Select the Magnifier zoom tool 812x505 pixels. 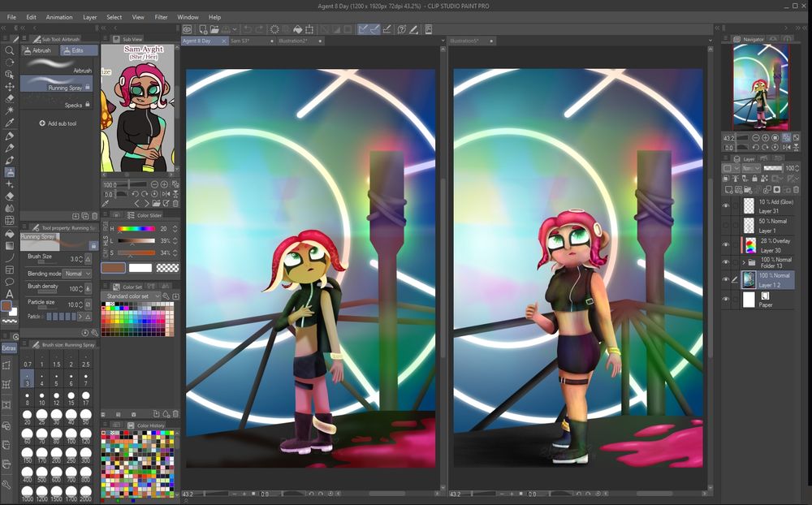(10, 50)
